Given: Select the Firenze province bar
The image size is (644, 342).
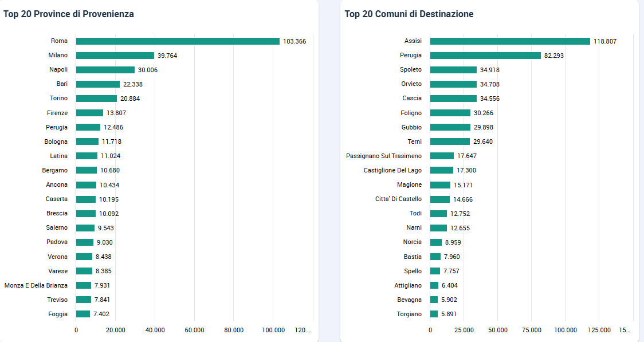Looking at the screenshot, I should tap(89, 113).
